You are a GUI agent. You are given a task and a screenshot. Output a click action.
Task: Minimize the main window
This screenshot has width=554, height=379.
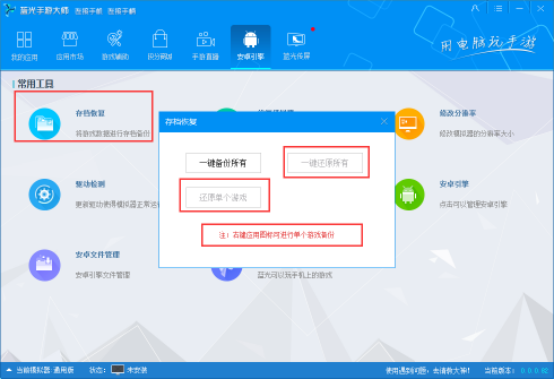(x=519, y=8)
